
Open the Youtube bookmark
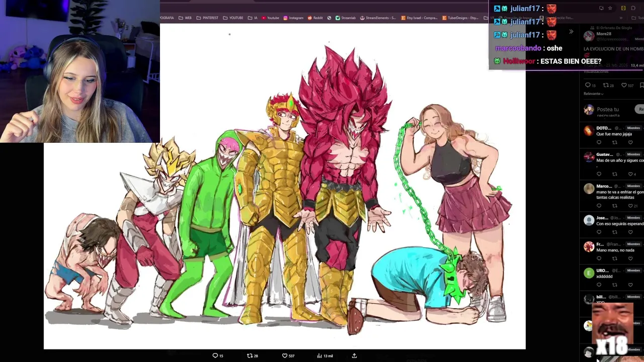coord(270,18)
